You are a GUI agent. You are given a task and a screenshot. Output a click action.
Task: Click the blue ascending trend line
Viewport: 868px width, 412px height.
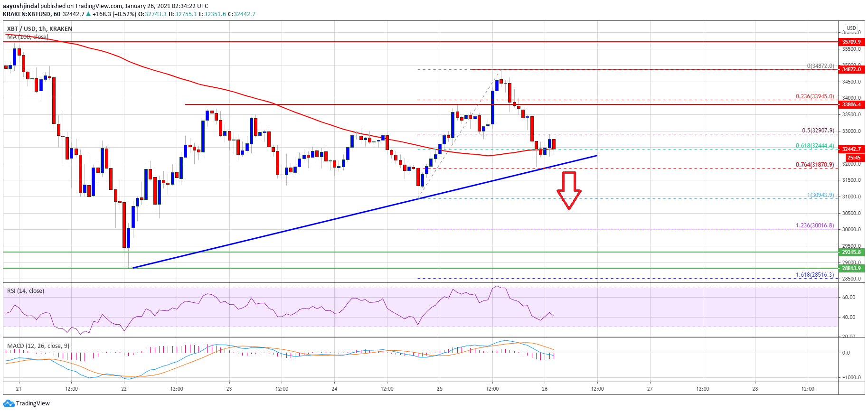point(365,212)
